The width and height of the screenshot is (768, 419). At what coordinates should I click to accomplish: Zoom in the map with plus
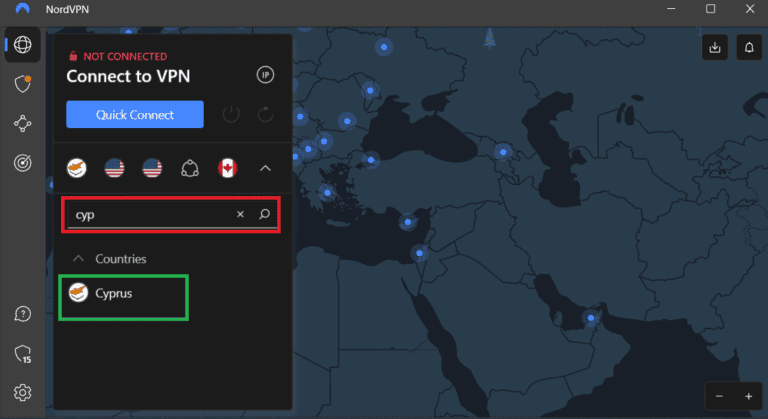click(x=748, y=396)
